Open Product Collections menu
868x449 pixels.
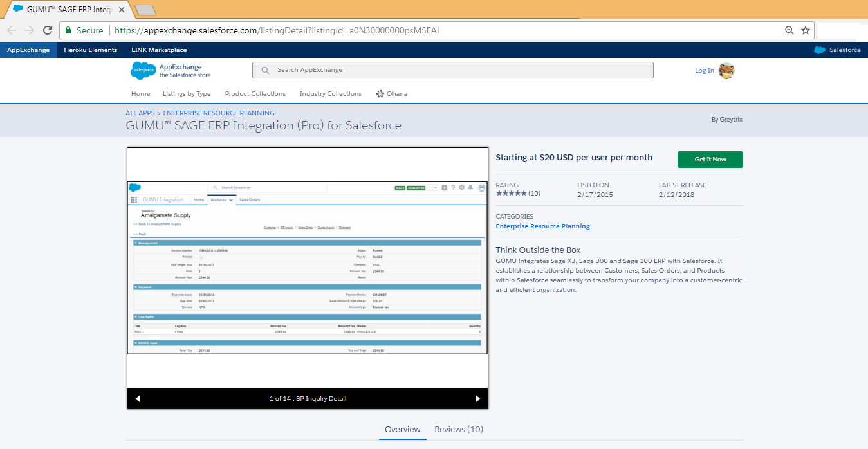click(x=255, y=94)
